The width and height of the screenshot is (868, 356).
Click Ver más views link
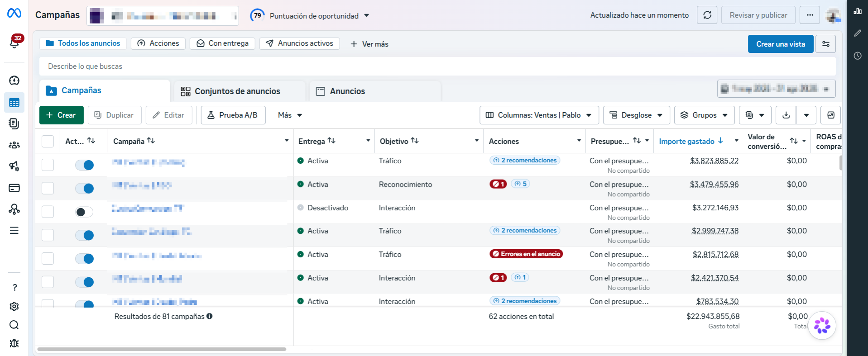pyautogui.click(x=369, y=44)
